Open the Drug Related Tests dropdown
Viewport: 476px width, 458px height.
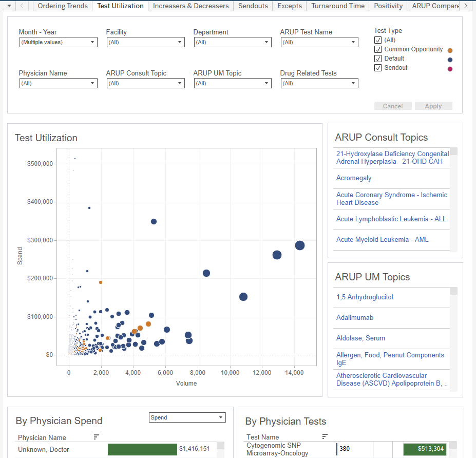(x=354, y=83)
